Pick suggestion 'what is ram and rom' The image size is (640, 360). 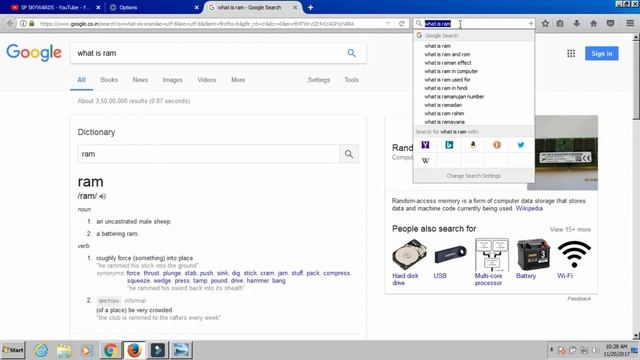(x=473, y=54)
